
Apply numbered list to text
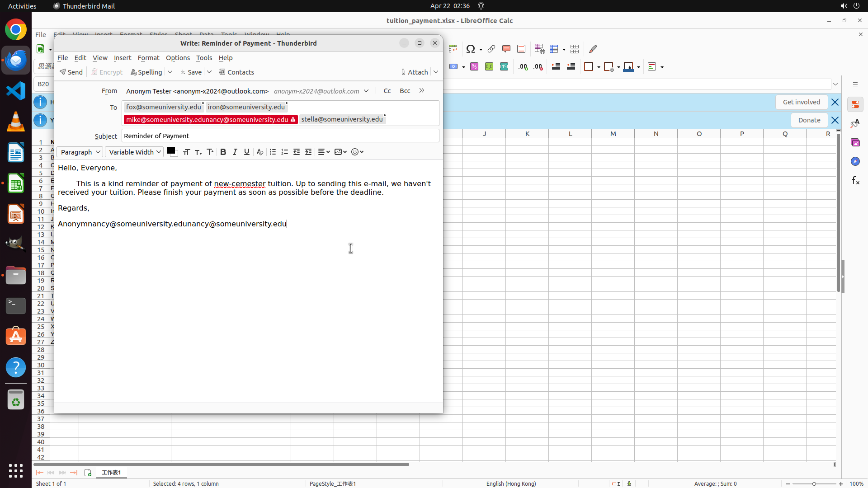pyautogui.click(x=284, y=152)
